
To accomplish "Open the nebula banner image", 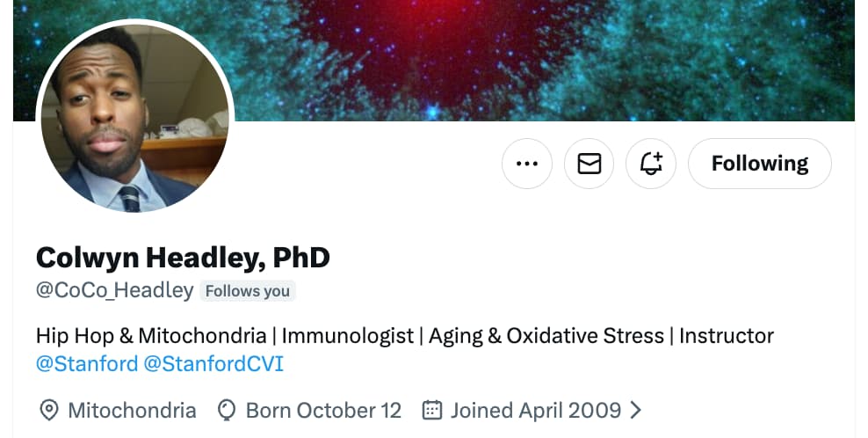I will click(615, 53).
